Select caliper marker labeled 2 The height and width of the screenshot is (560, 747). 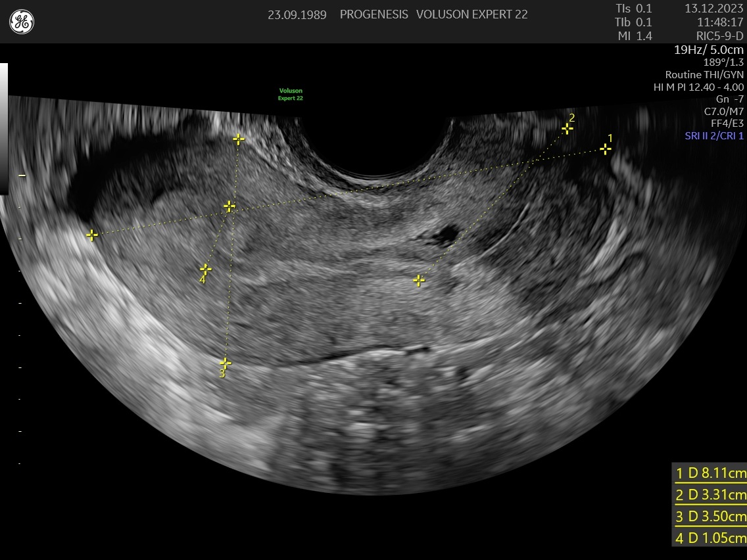click(x=567, y=128)
